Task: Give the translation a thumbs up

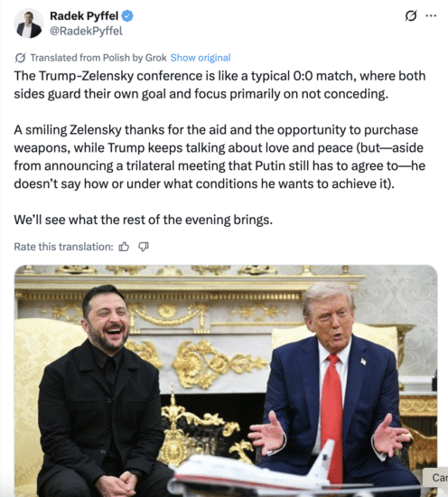Action: coord(124,247)
